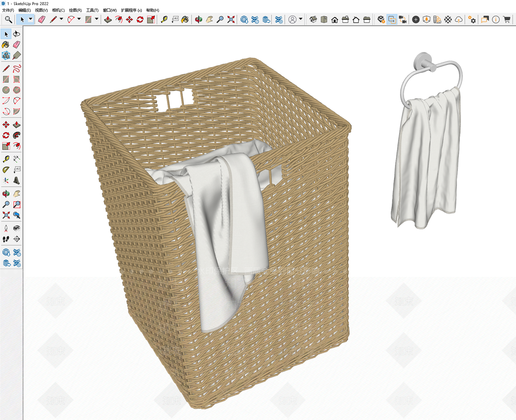Select the Rotate tool in top toolbar
Screen dimensions: 516x420
coord(140,20)
